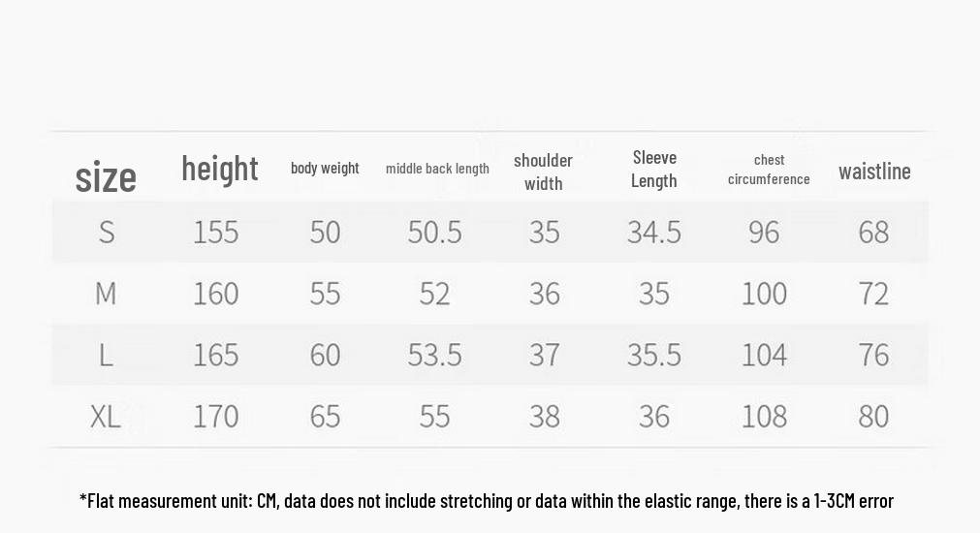Select the 'waistline' column header

coord(874,172)
